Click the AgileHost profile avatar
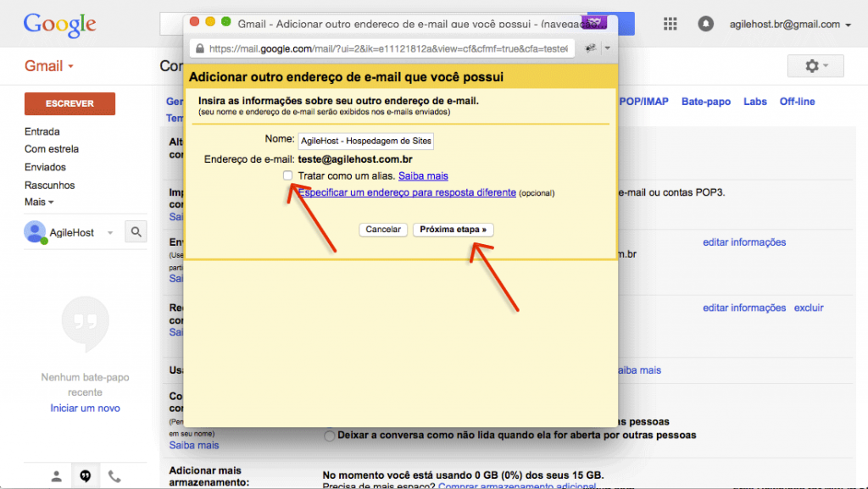The width and height of the screenshot is (868, 489). click(35, 232)
